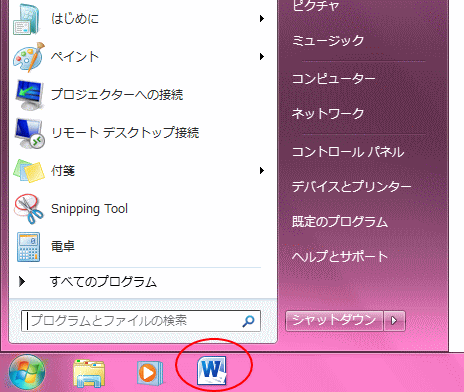Expand すべてのプログラム arrow

click(22, 282)
